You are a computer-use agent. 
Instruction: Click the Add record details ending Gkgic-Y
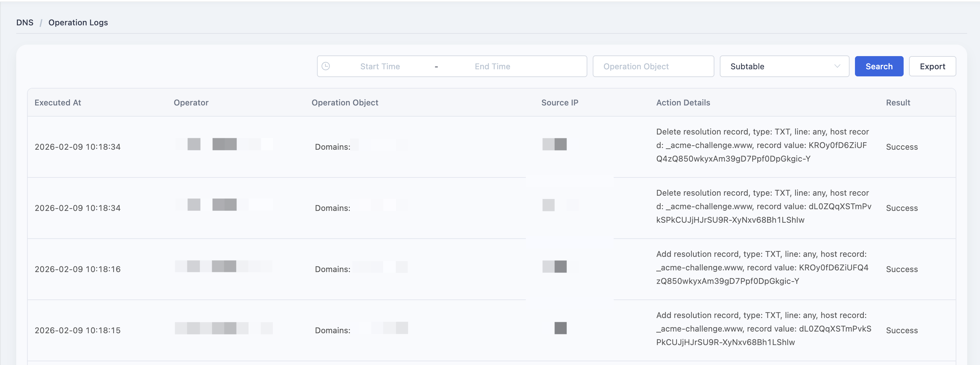point(762,268)
